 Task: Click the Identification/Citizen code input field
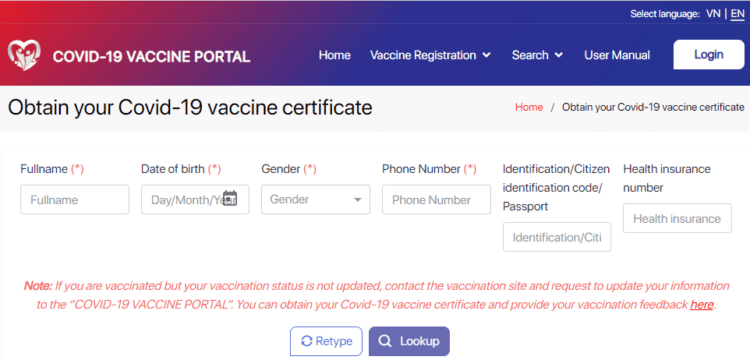point(557,237)
